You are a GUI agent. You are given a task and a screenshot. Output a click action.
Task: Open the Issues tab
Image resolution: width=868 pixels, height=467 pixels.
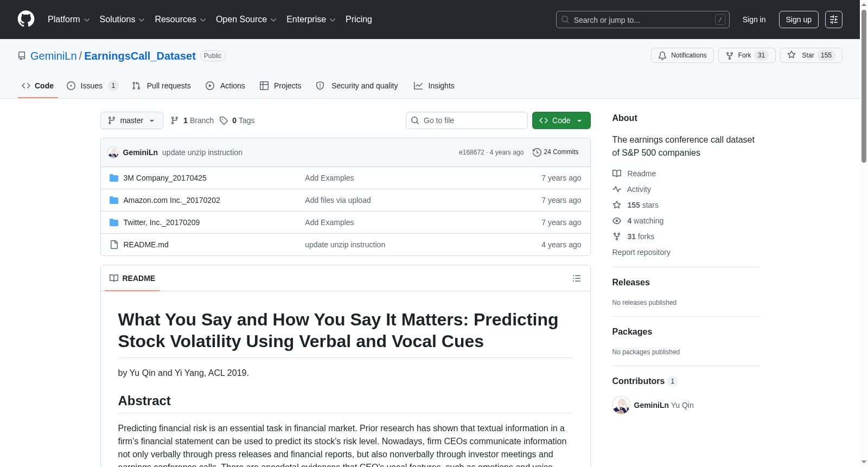click(92, 86)
